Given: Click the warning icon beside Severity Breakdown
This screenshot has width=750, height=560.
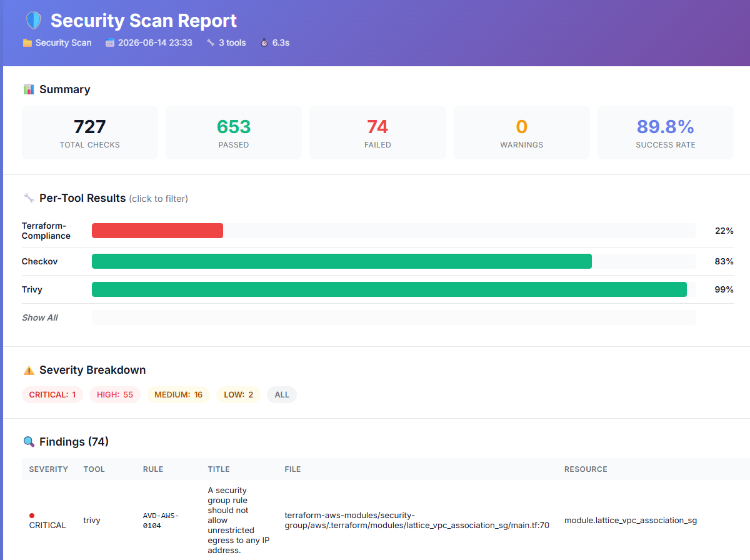Looking at the screenshot, I should pos(29,370).
